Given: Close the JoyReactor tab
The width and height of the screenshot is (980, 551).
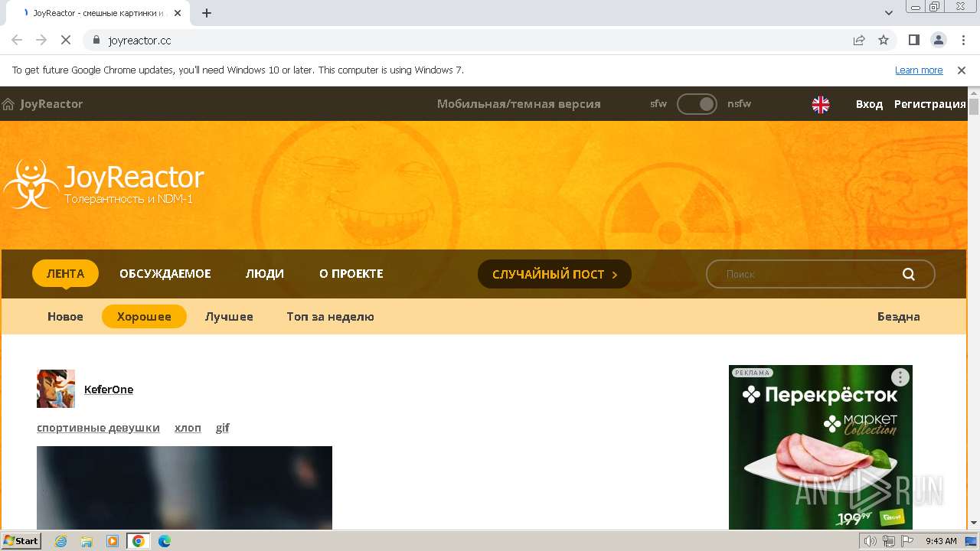Looking at the screenshot, I should click(x=178, y=13).
